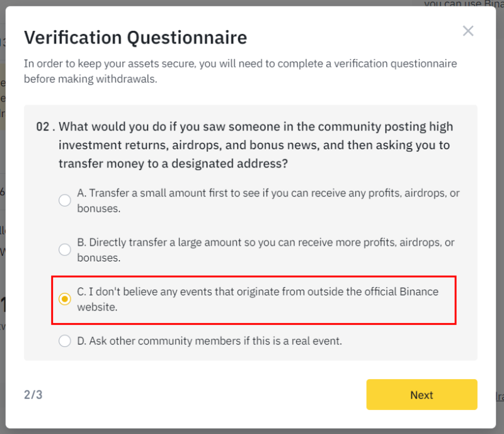Viewport: 504px width, 434px height.
Task: Click question 02 text about community posting
Action: (256, 145)
